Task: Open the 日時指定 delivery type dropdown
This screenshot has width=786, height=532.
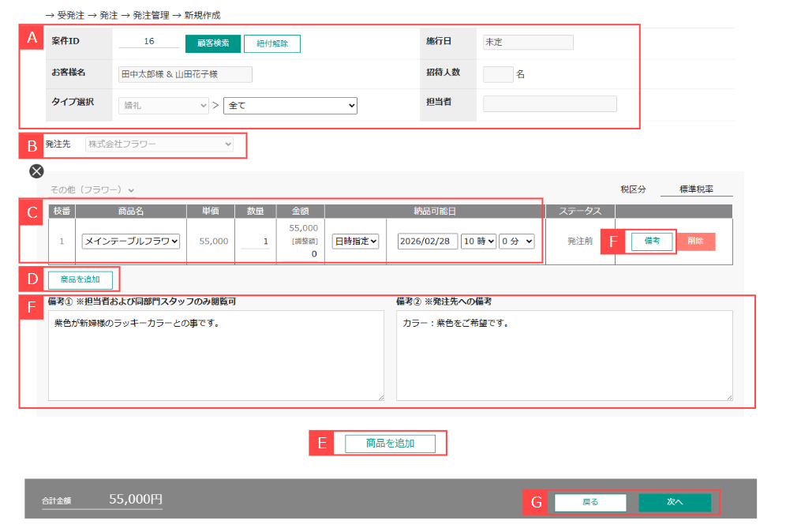Action: (356, 241)
